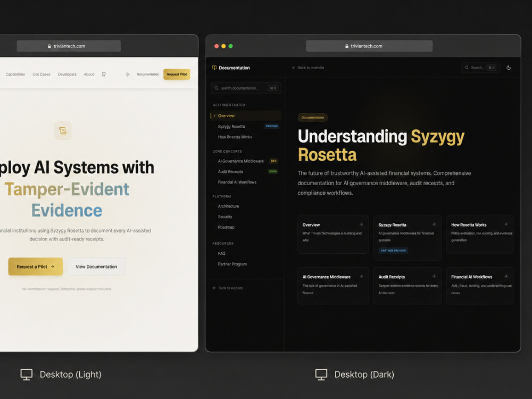Click the arrow on AI Governance Middleware card
The width and height of the screenshot is (532, 399).
coord(361,277)
